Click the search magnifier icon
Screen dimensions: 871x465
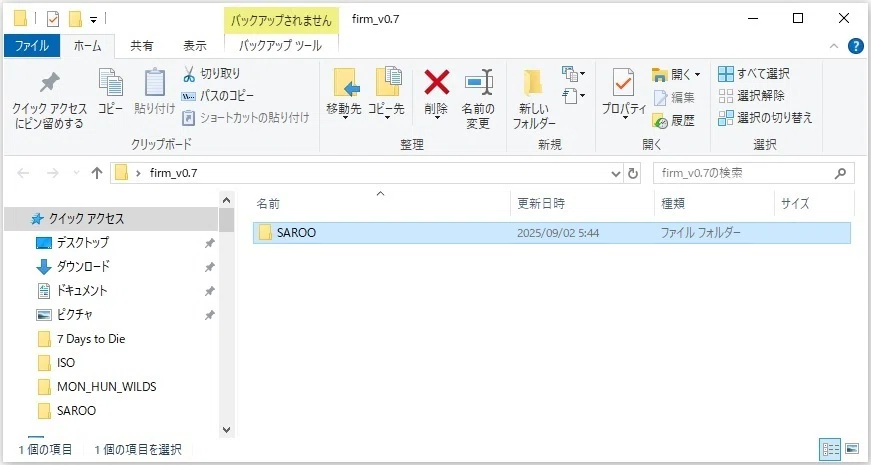[x=840, y=173]
